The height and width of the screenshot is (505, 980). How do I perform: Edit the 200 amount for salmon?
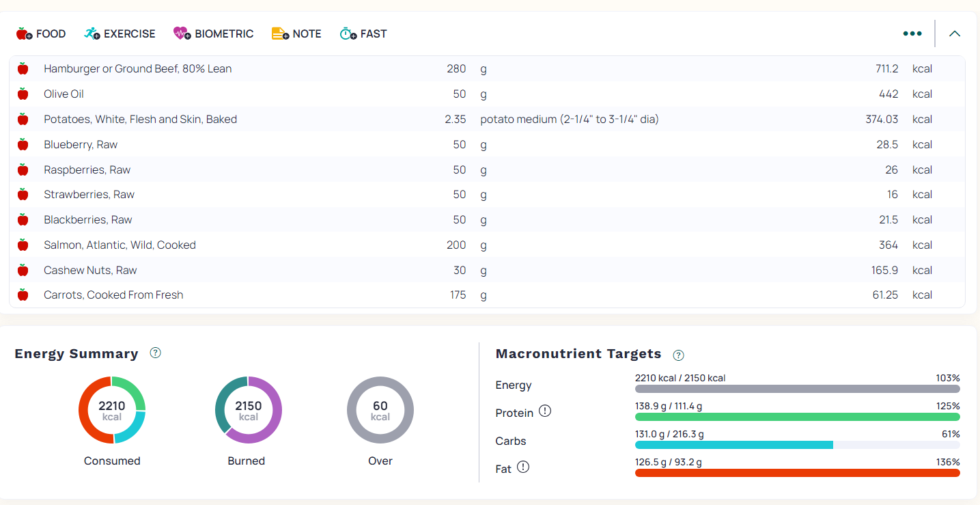point(456,245)
